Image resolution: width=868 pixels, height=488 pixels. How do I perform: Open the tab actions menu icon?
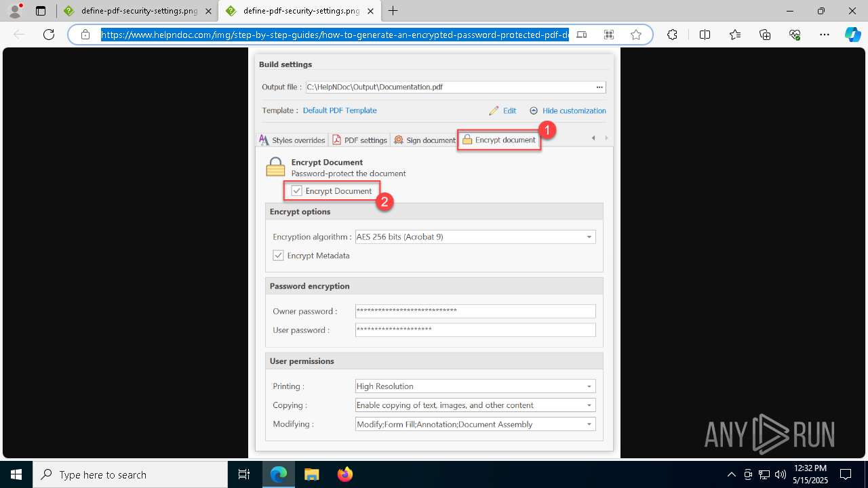tap(41, 11)
